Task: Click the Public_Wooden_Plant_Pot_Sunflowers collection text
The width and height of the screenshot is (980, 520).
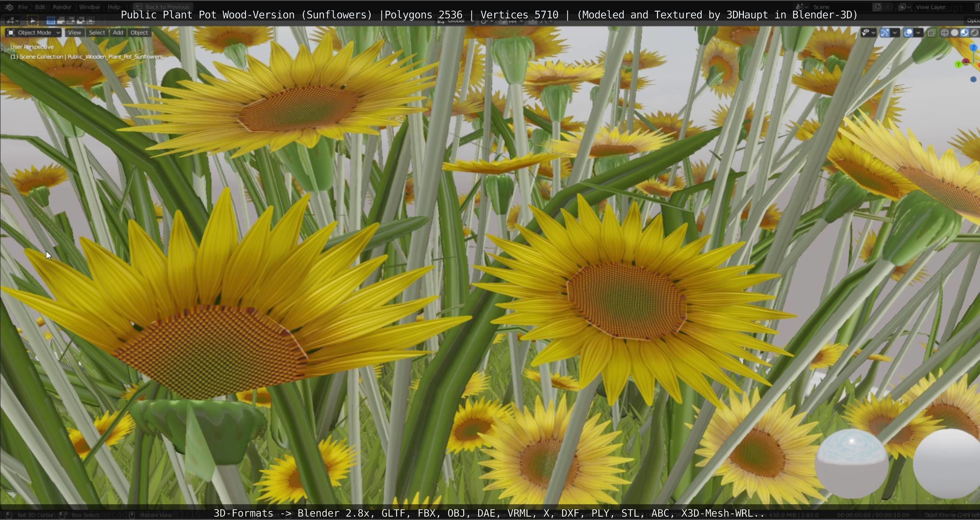Action: [x=115, y=57]
